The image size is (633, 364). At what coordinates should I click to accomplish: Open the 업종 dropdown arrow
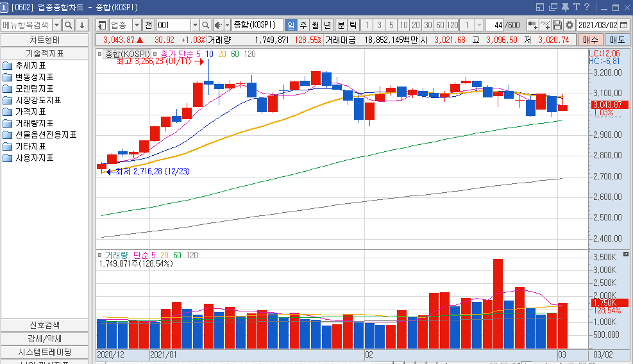point(137,25)
